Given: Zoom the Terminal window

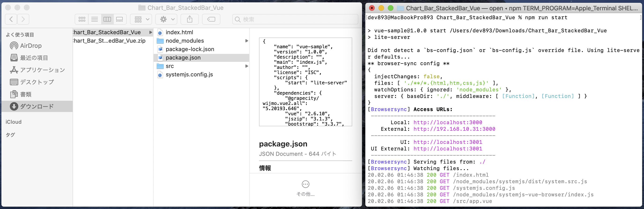Looking at the screenshot, I should (x=390, y=8).
